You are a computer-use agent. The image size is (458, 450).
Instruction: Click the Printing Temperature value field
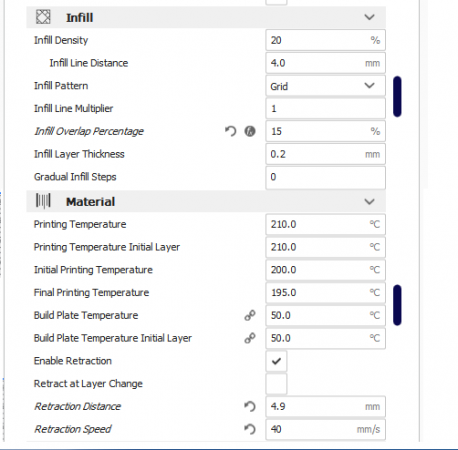pyautogui.click(x=326, y=224)
